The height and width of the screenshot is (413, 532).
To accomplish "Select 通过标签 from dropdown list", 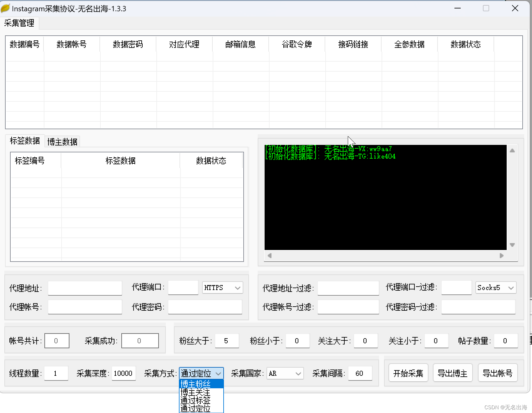I will (201, 400).
